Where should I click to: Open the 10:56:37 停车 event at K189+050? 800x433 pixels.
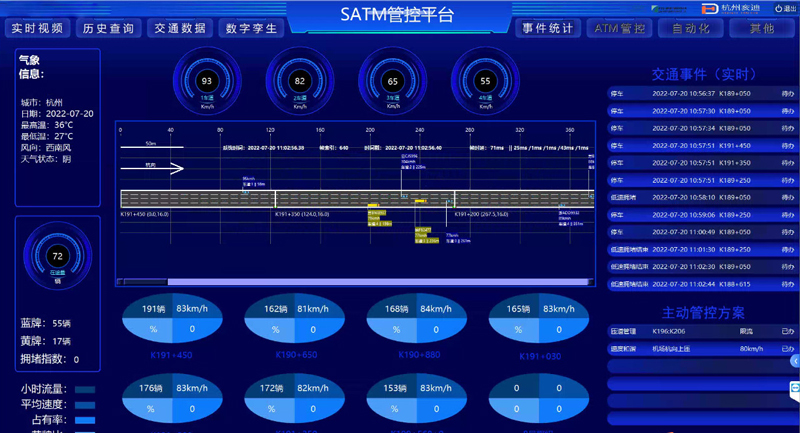tap(700, 94)
